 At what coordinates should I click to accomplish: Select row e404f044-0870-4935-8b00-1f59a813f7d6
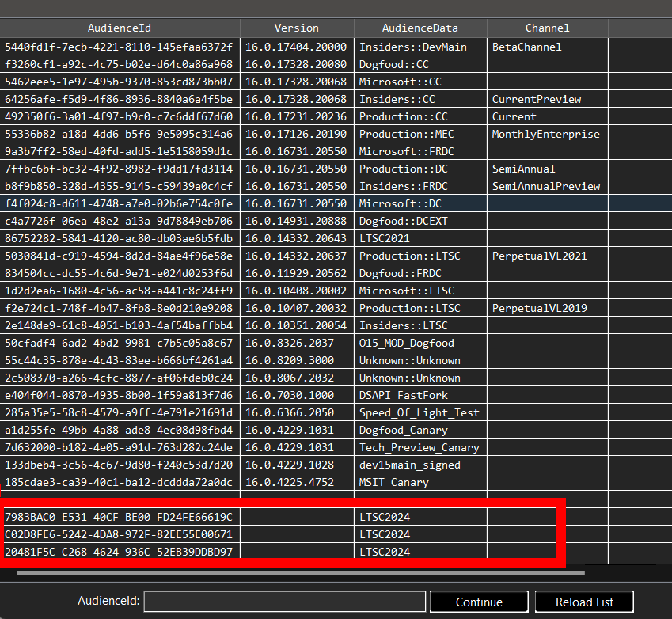coord(336,395)
